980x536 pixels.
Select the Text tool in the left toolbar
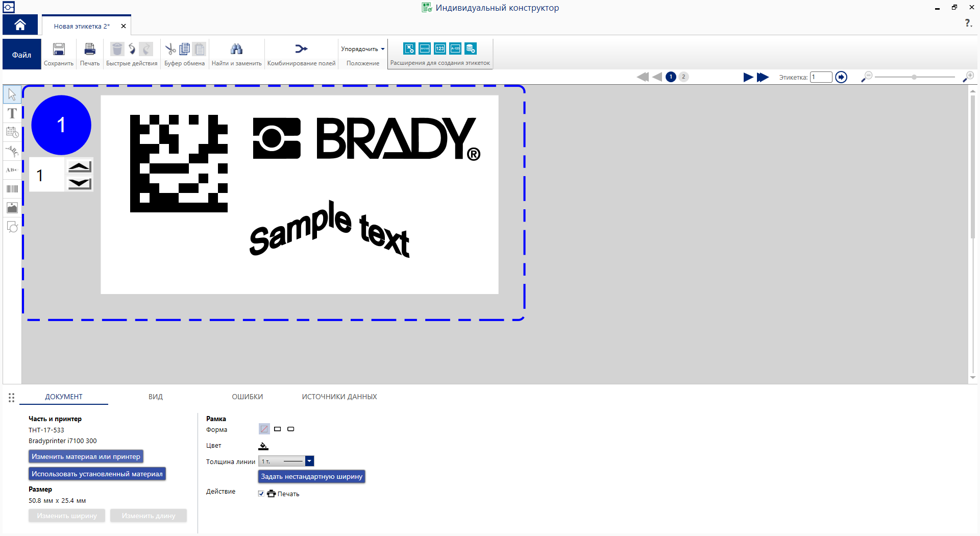pyautogui.click(x=12, y=113)
